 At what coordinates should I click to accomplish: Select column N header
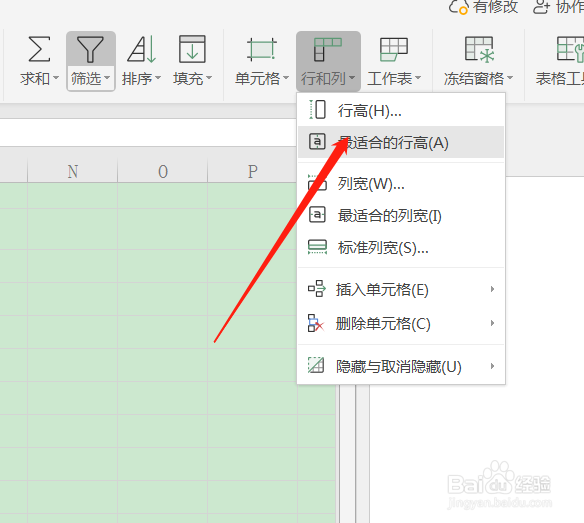(x=73, y=171)
